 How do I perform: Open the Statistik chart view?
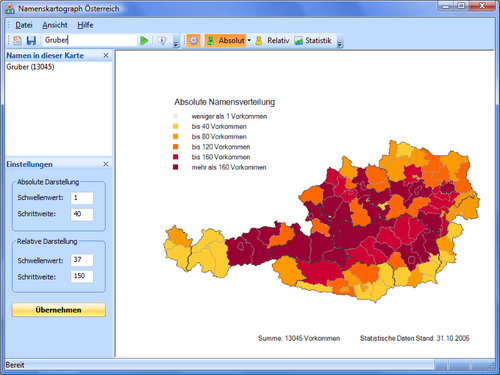coord(313,41)
